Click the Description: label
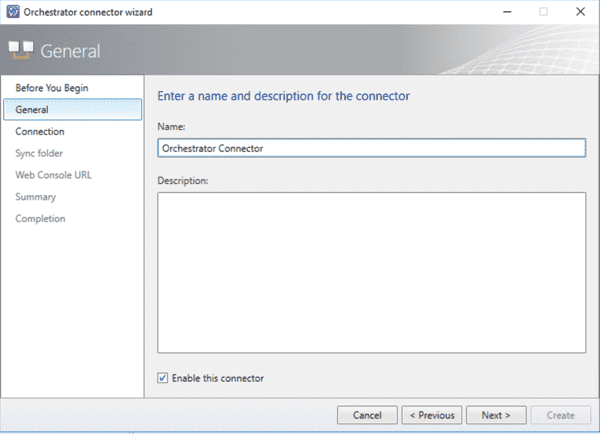Screen dimensions: 600x434 (183, 181)
